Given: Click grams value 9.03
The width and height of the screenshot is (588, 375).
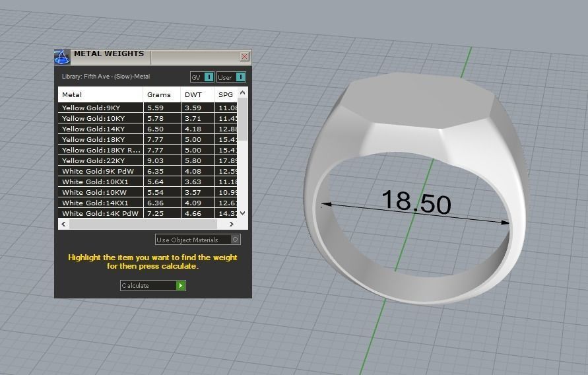Looking at the screenshot, I should pos(155,160).
